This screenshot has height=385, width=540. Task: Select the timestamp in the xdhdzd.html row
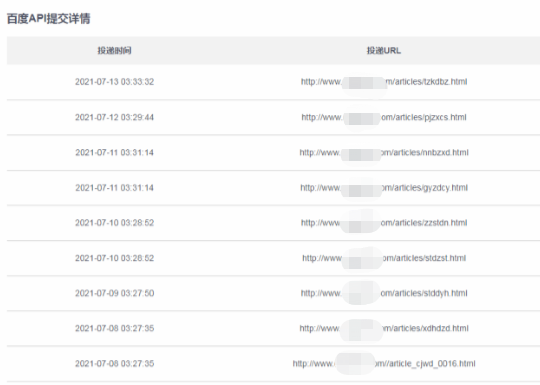(114, 328)
